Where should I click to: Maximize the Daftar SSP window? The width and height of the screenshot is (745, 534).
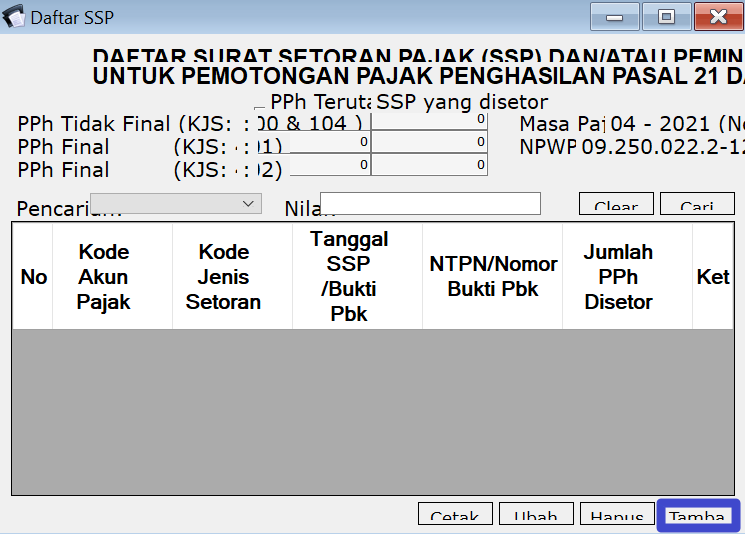[666, 17]
